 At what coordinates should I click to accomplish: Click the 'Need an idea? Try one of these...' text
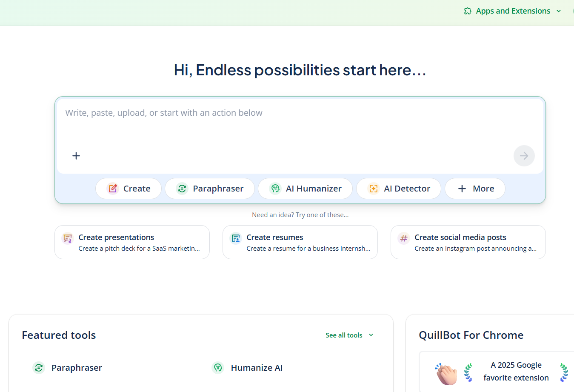coord(300,215)
